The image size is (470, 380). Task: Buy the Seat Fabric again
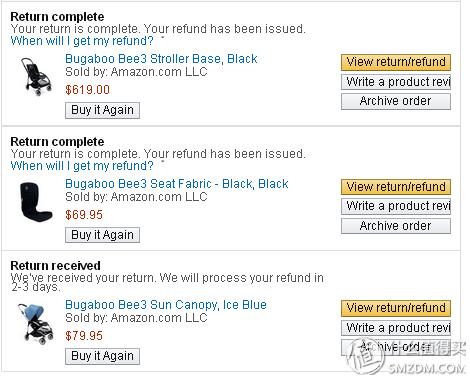[102, 235]
